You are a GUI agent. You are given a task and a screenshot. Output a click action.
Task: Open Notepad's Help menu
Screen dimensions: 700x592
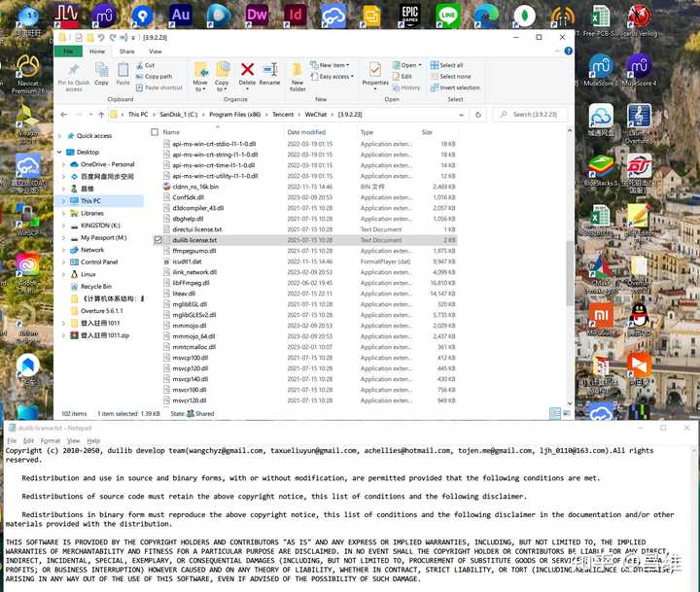(x=93, y=440)
